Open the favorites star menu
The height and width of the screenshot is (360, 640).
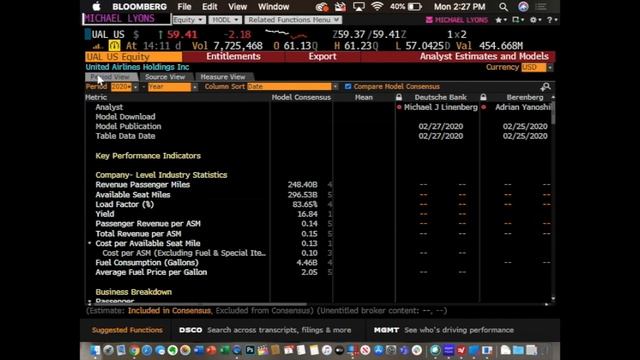(x=500, y=20)
